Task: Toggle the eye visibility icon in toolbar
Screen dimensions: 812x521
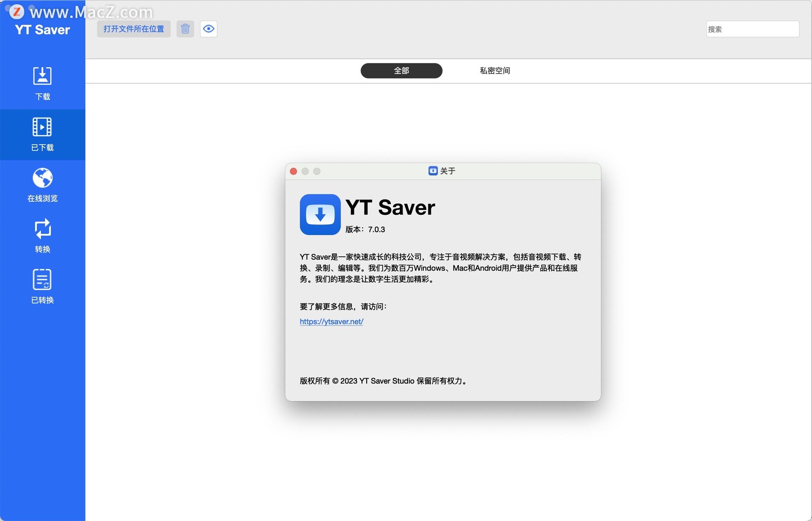Action: click(208, 29)
